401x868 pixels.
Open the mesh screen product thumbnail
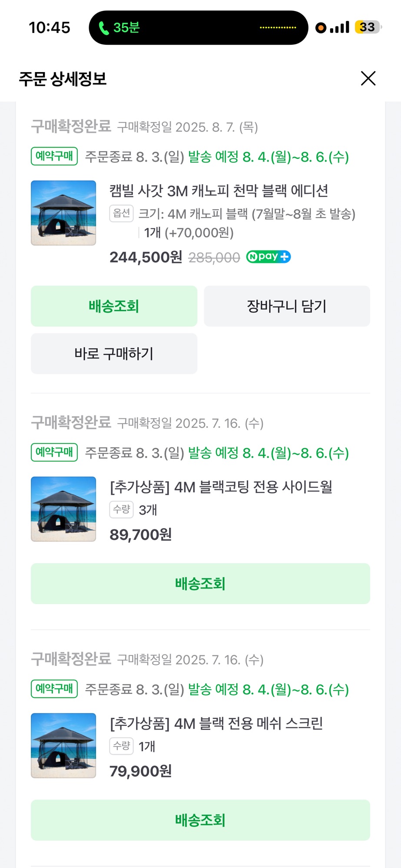tap(63, 746)
